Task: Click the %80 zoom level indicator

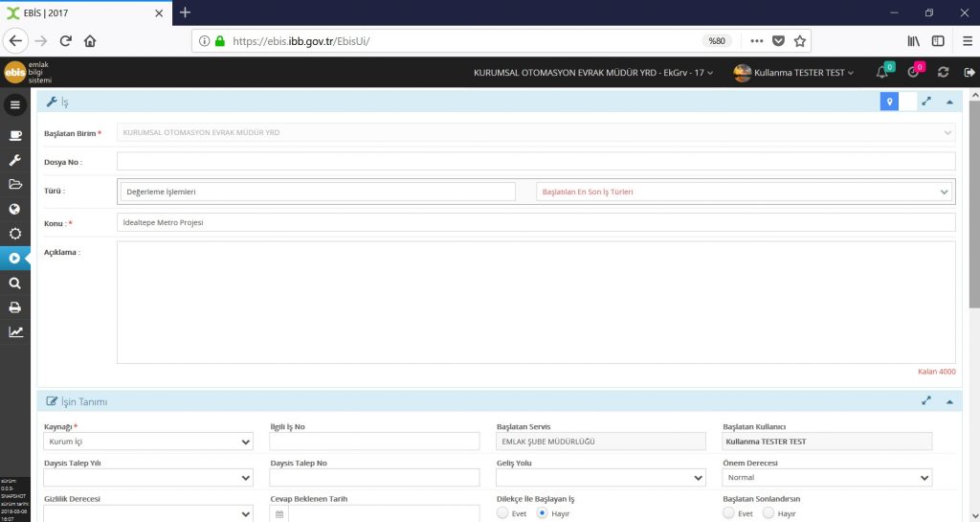Action: tap(717, 41)
